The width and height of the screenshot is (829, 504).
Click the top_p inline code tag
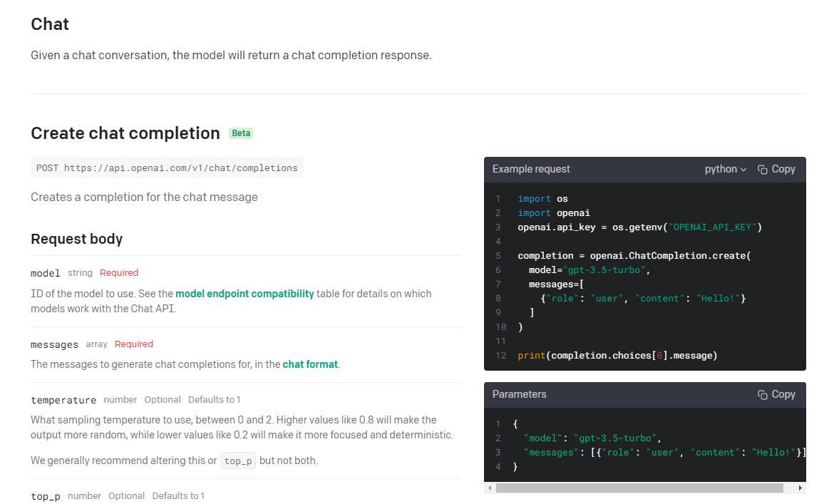(x=238, y=461)
